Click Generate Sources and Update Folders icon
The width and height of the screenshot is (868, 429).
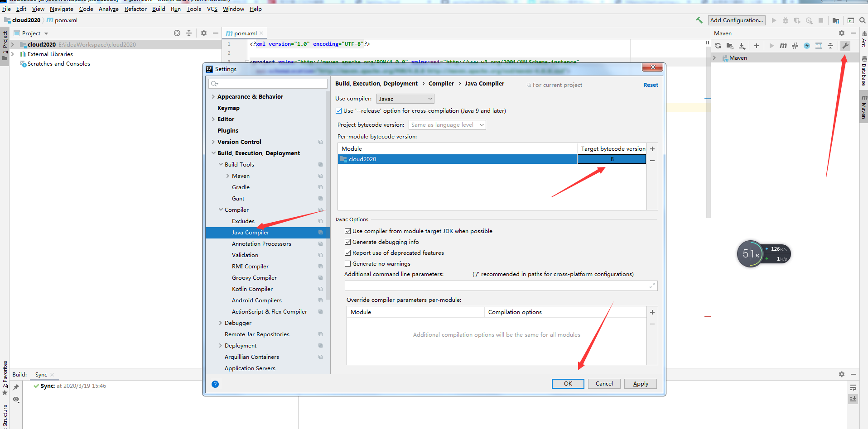[730, 46]
